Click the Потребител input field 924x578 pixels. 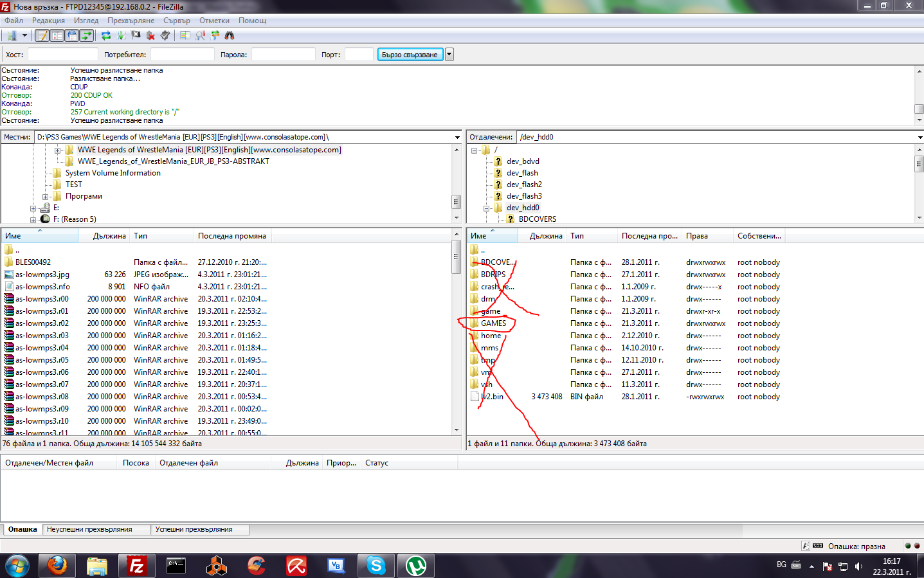point(183,55)
